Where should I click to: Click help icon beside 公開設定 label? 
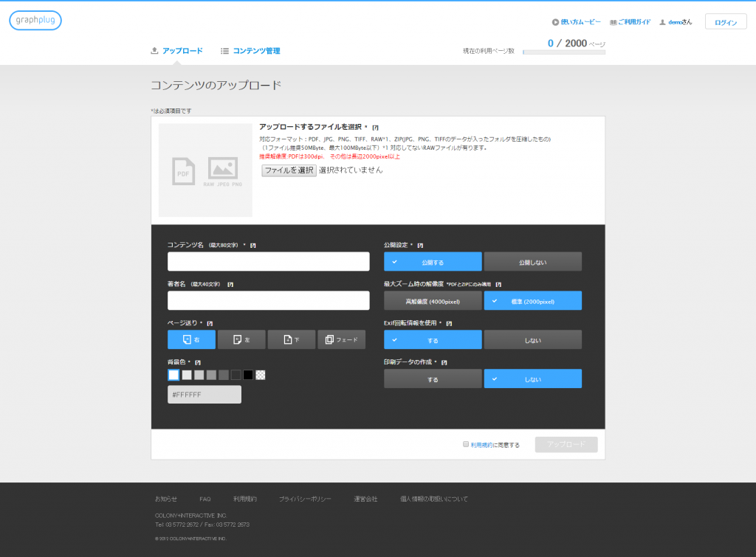[x=420, y=245]
